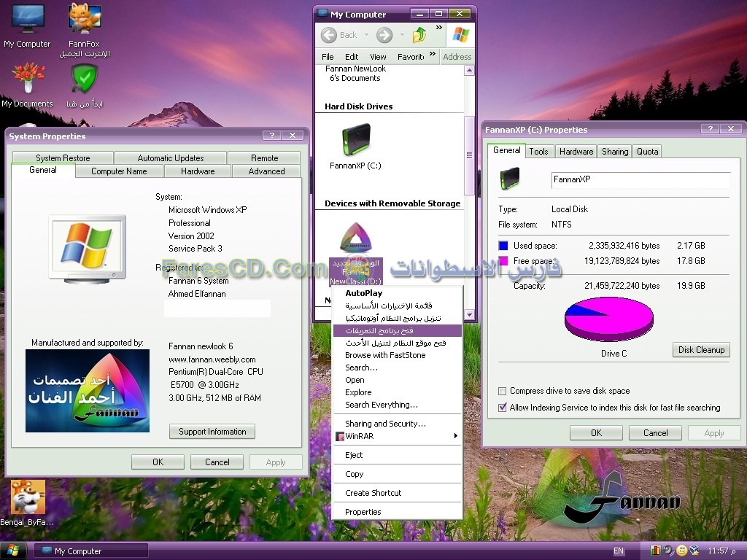Click Forward arrow in My Computer toolbar
747x560 pixels.
384,35
